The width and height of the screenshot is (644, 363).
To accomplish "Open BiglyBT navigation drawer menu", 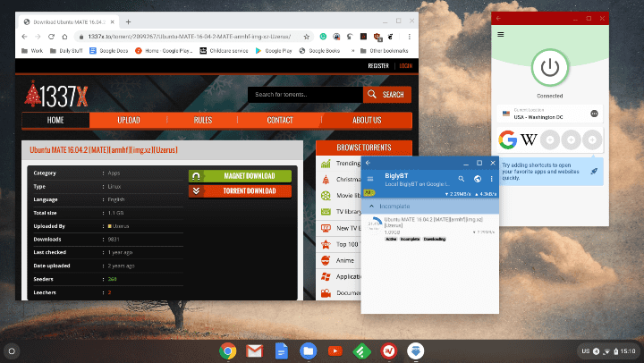I will coord(370,179).
